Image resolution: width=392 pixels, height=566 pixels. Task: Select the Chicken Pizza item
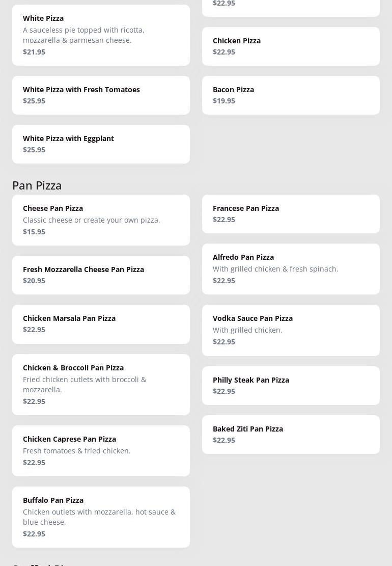point(291,46)
